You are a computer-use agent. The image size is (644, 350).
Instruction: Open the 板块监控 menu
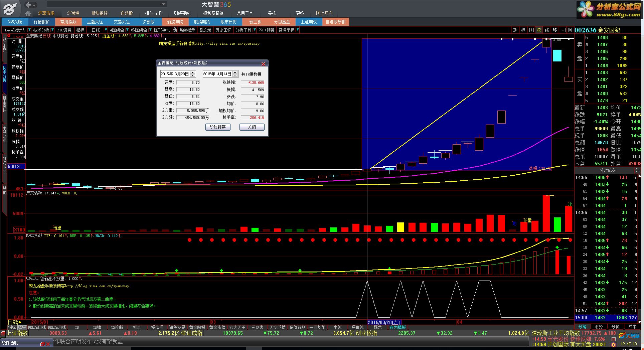point(100,13)
